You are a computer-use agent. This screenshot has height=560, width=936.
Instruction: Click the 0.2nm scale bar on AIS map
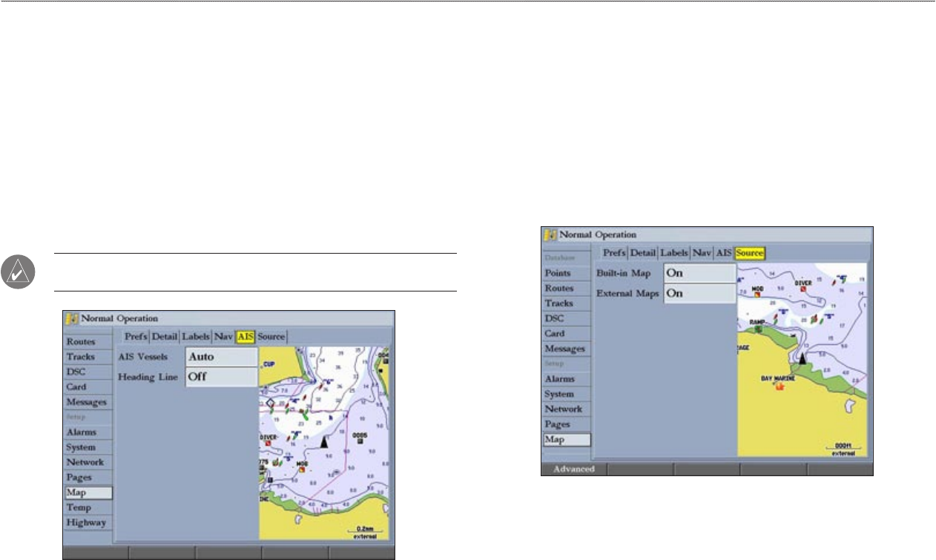pyautogui.click(x=364, y=530)
